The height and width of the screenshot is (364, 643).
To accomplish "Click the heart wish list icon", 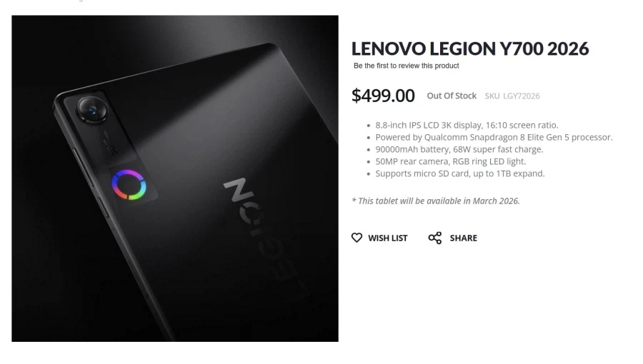I will click(357, 238).
